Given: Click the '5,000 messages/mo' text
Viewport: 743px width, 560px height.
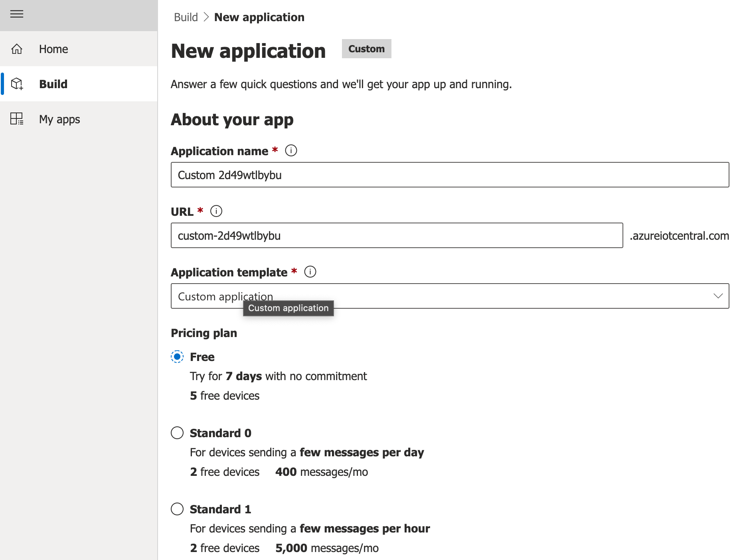Looking at the screenshot, I should tap(327, 548).
